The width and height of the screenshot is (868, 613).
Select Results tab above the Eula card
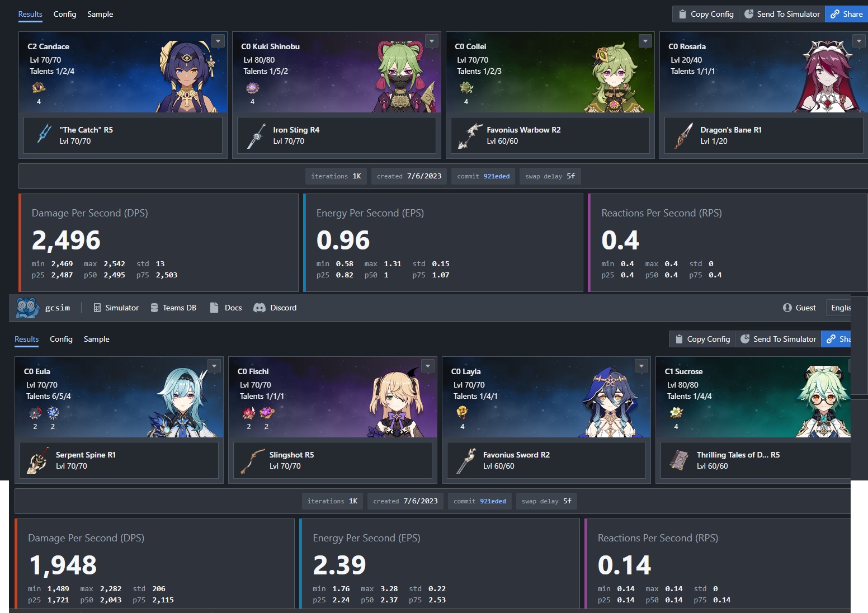click(26, 339)
